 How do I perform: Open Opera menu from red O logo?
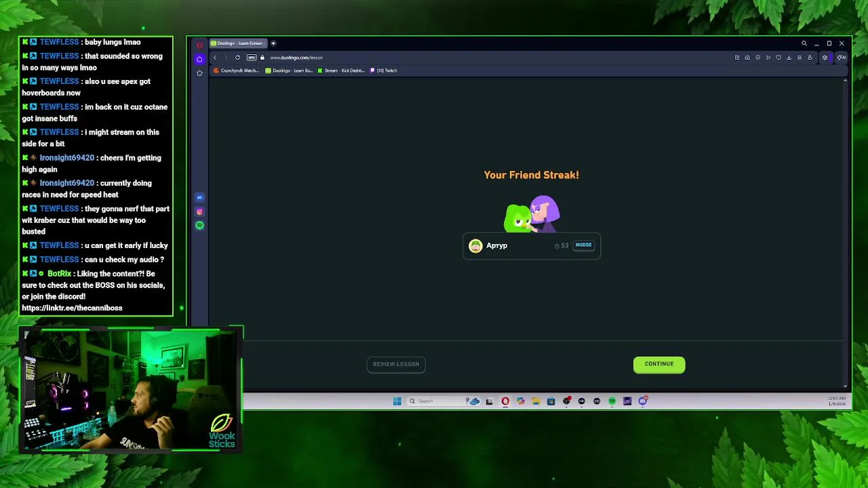pyautogui.click(x=199, y=45)
